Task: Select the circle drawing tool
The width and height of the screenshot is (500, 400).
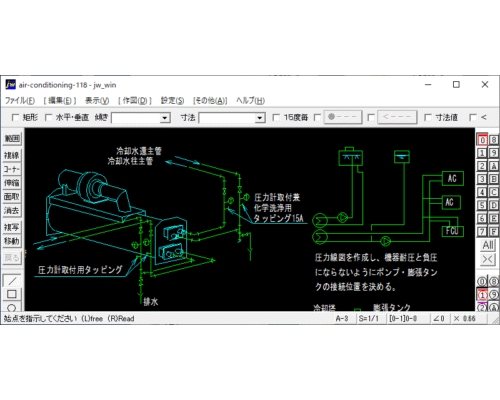Action: point(12,307)
